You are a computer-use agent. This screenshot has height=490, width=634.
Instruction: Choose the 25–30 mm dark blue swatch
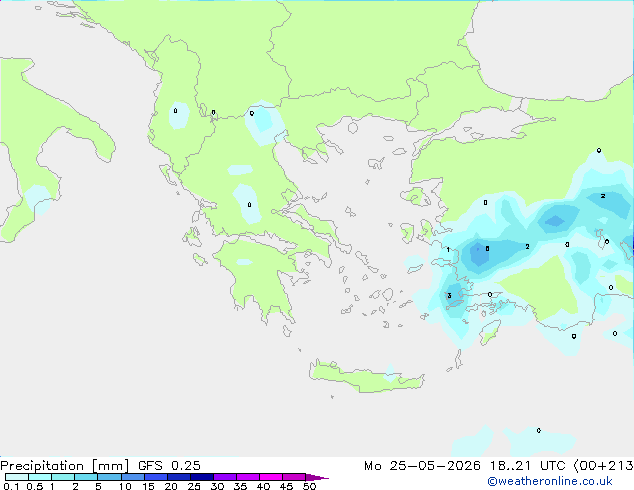point(201,477)
